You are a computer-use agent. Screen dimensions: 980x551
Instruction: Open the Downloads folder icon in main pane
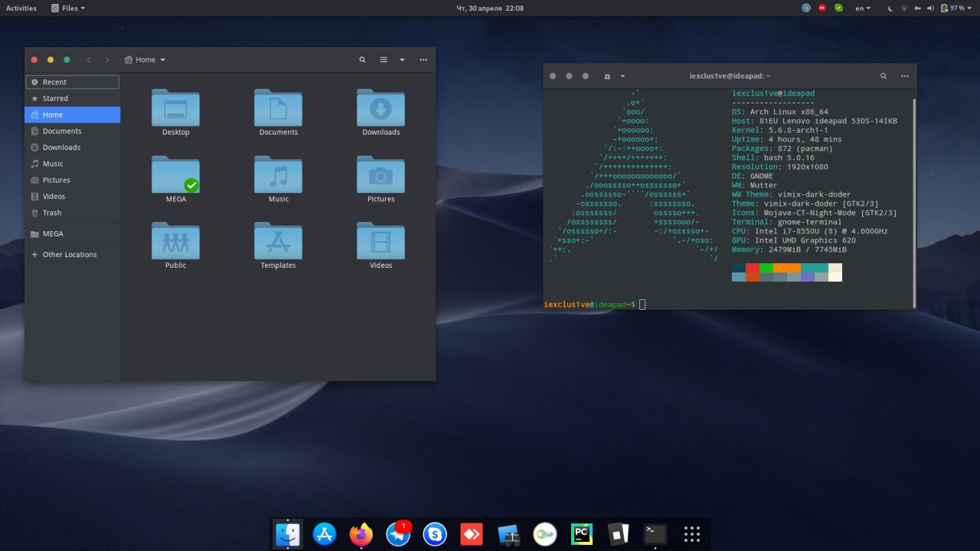381,108
